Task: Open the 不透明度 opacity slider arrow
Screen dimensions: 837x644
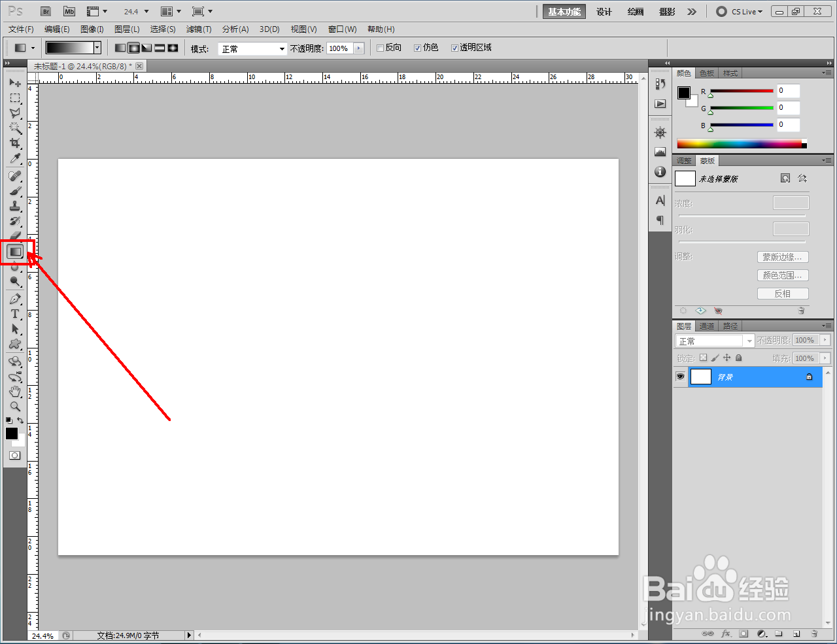Action: [x=358, y=48]
